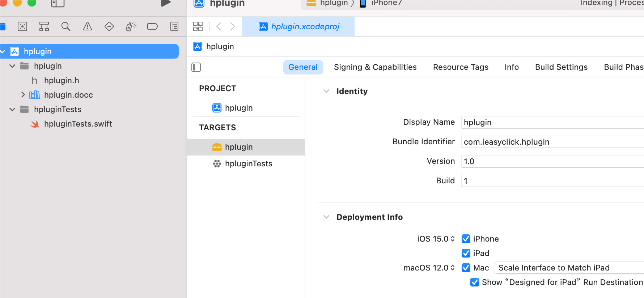The image size is (644, 298).
Task: Go forward with the right chevron
Action: click(x=232, y=26)
